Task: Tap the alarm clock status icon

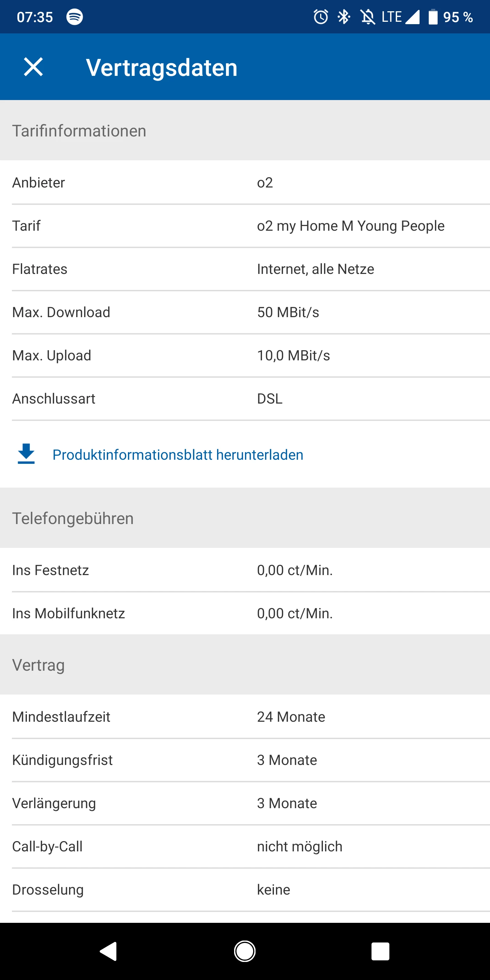Action: [x=320, y=17]
